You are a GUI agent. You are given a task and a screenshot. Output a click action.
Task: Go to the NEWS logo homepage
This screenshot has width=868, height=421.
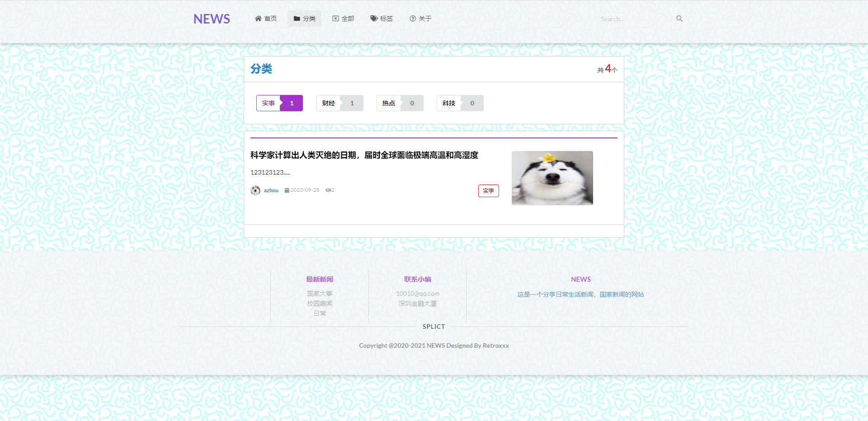(x=212, y=19)
